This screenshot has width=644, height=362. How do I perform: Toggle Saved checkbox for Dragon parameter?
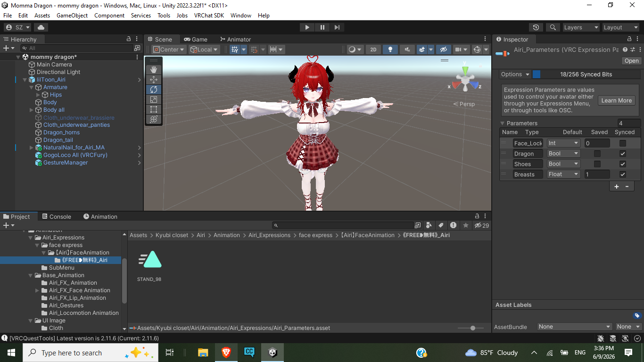597,154
